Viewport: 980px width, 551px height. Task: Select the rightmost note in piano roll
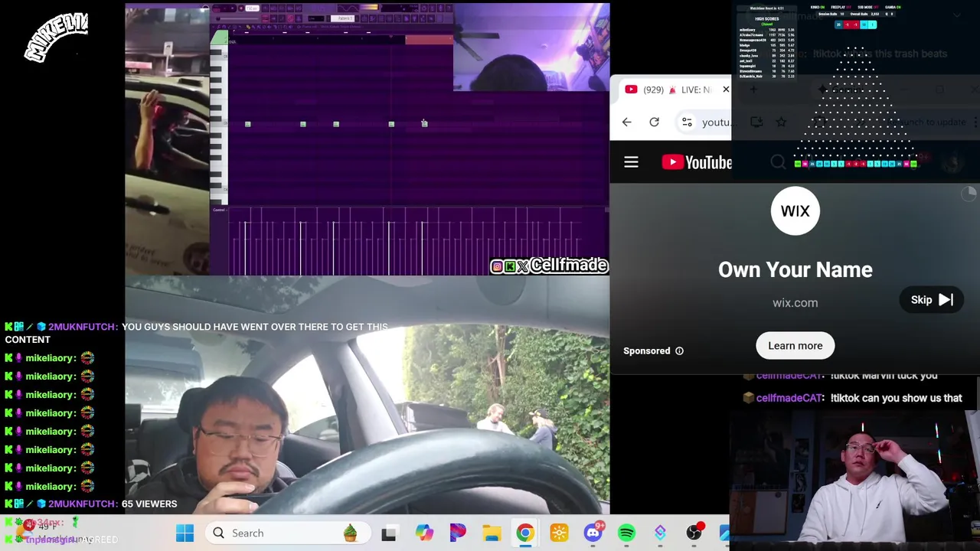(x=424, y=124)
